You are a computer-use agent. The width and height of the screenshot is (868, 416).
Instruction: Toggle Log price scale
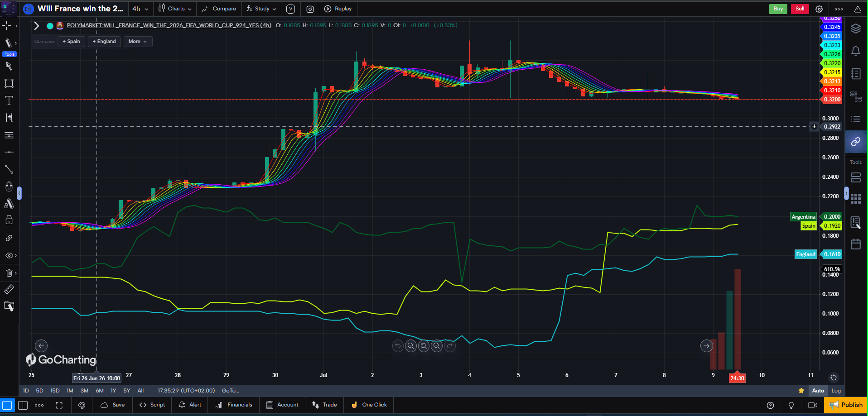[x=836, y=391]
